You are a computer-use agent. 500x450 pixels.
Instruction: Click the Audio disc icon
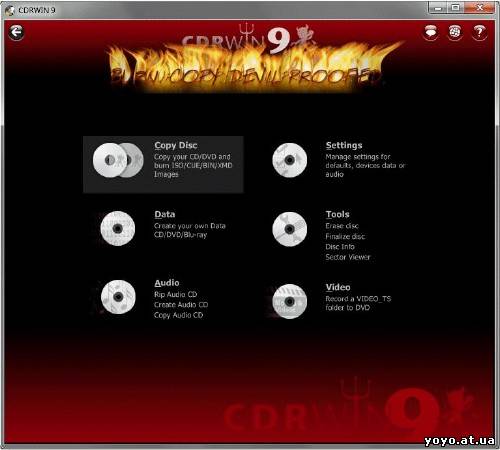click(118, 297)
